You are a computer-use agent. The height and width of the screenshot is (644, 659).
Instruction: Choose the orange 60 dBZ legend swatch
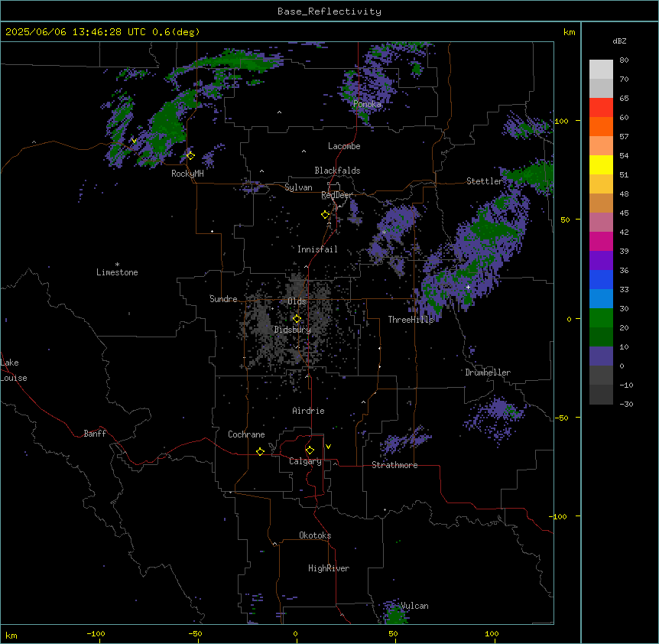coord(601,126)
